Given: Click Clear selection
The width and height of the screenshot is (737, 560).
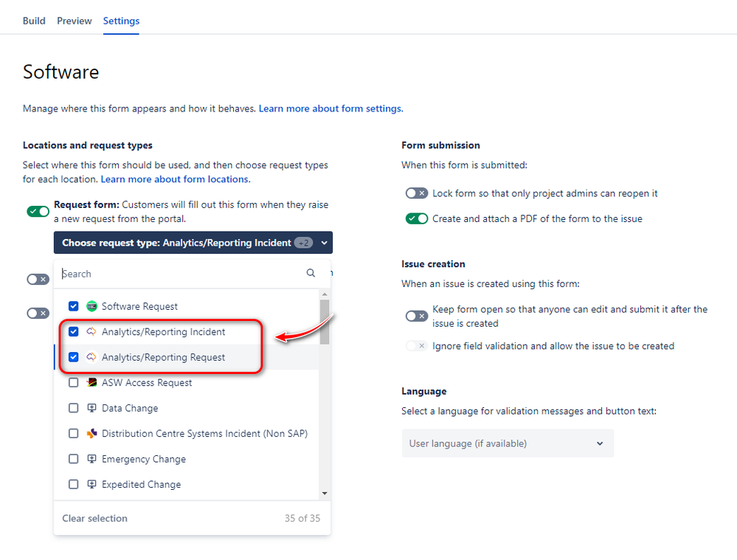Looking at the screenshot, I should [x=94, y=518].
